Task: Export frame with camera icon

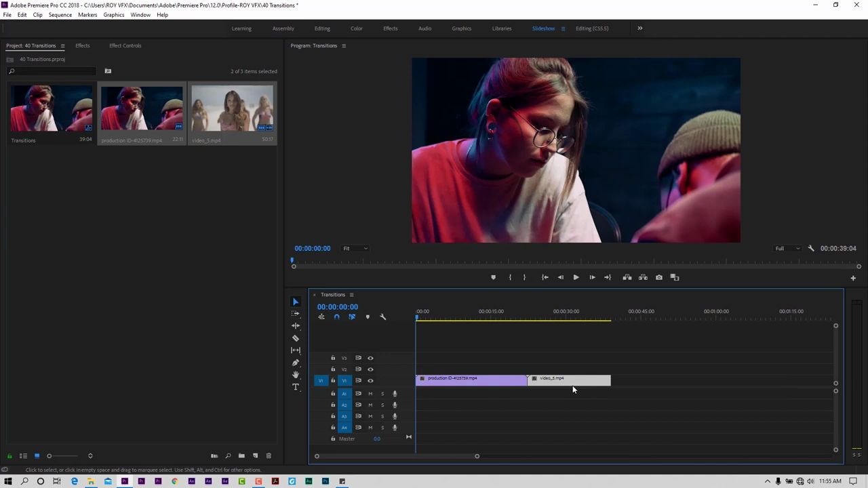Action: [x=659, y=277]
